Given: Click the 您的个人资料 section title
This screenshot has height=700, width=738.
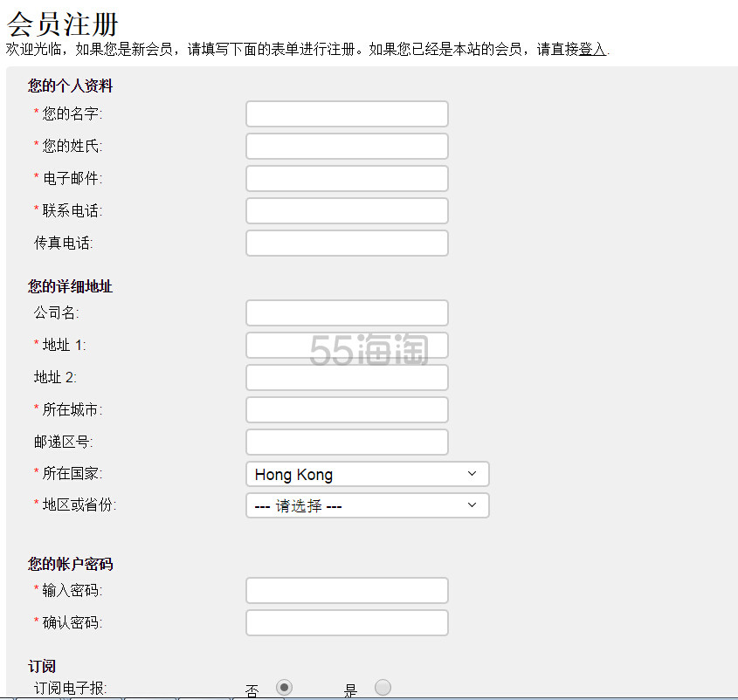Looking at the screenshot, I should pyautogui.click(x=70, y=86).
